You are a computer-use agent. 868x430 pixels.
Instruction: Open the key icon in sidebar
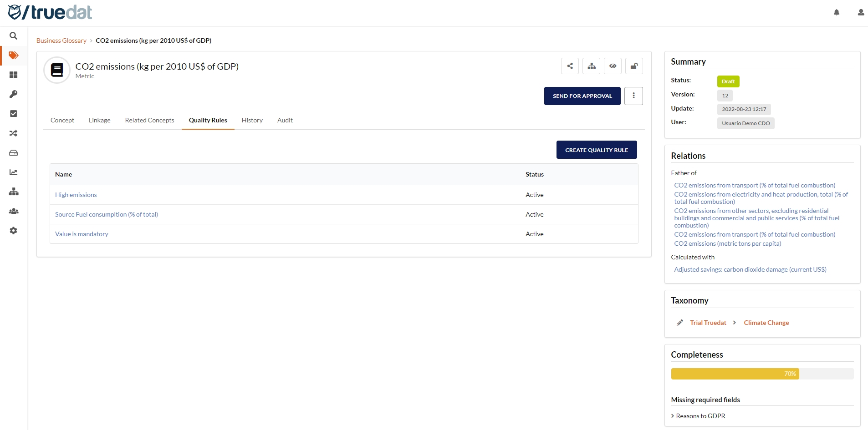(x=14, y=94)
